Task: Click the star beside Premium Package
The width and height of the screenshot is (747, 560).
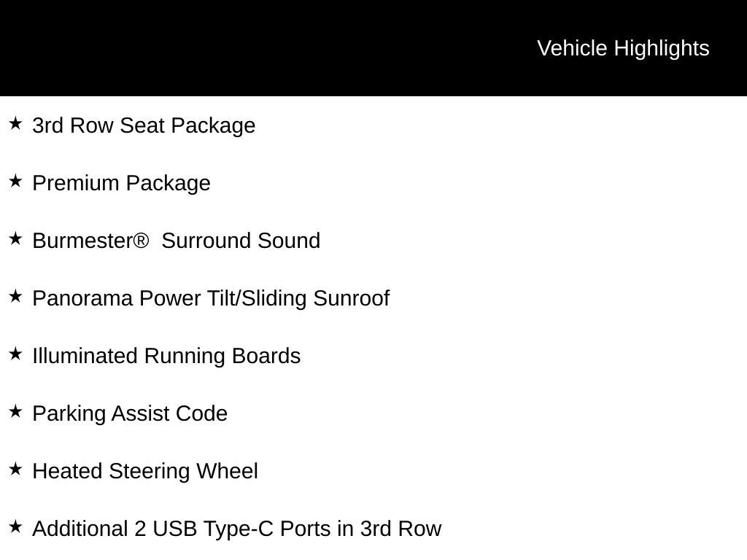Action: click(15, 181)
